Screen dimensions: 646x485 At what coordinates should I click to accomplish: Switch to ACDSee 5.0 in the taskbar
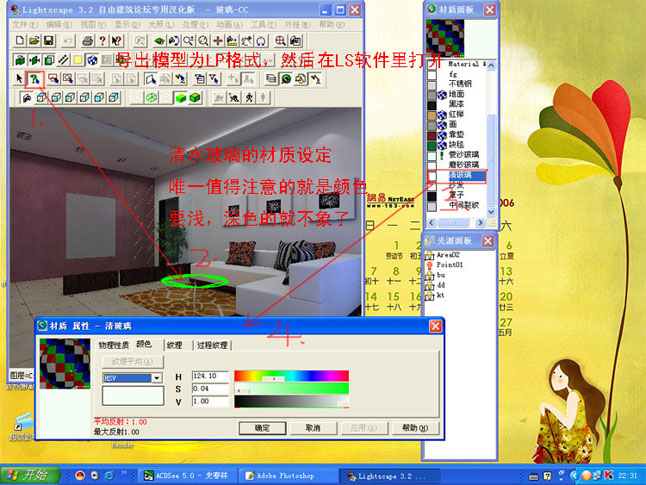click(185, 476)
